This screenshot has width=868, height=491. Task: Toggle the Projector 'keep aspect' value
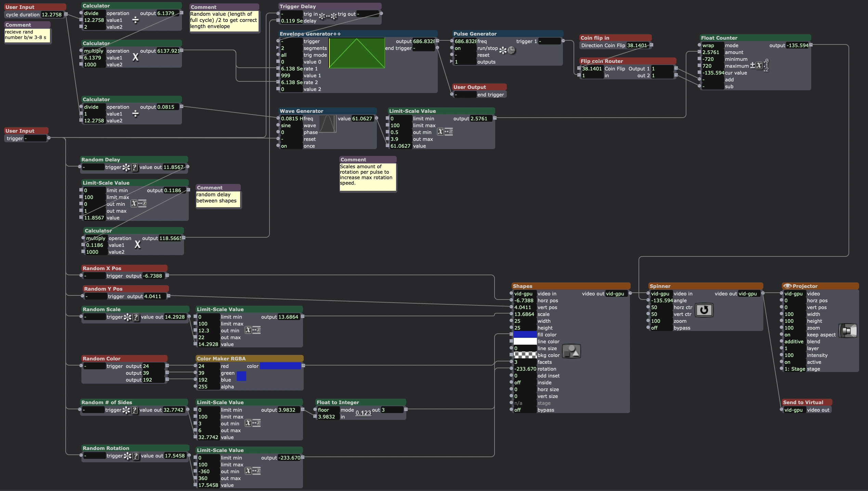pyautogui.click(x=794, y=335)
